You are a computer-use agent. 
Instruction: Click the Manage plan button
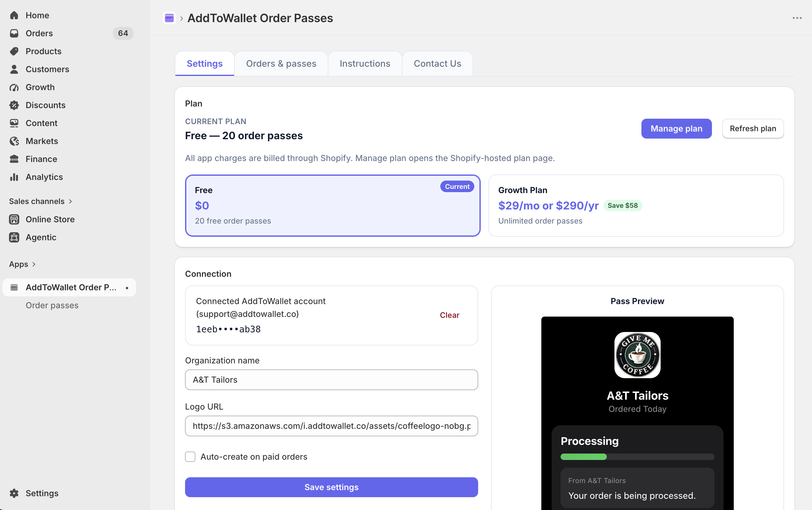pyautogui.click(x=676, y=129)
